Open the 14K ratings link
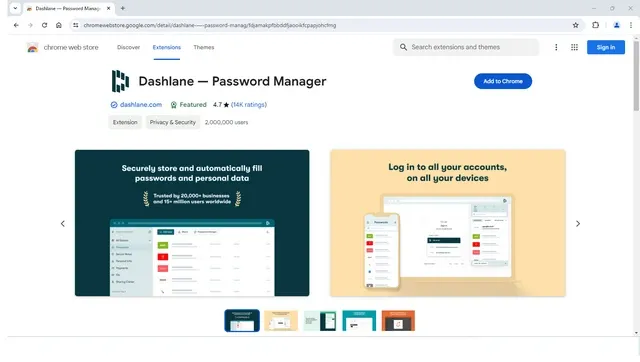Image resolution: width=640 pixels, height=362 pixels. (x=249, y=104)
